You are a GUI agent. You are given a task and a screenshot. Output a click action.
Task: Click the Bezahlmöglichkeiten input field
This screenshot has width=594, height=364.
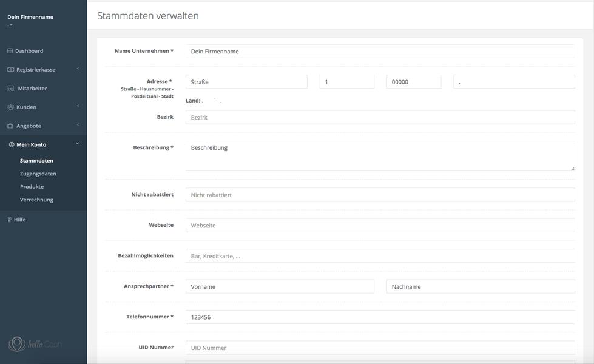point(380,256)
